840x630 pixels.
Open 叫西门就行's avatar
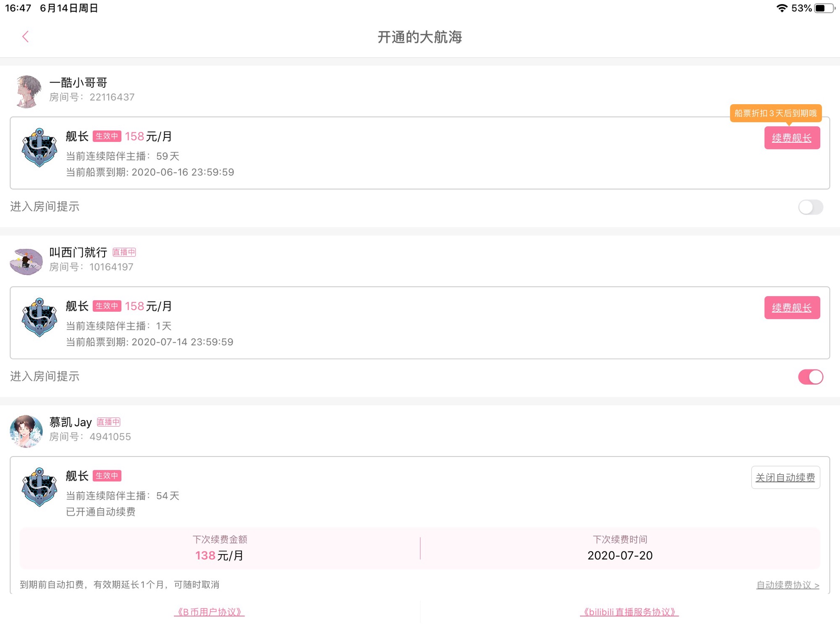click(x=26, y=261)
